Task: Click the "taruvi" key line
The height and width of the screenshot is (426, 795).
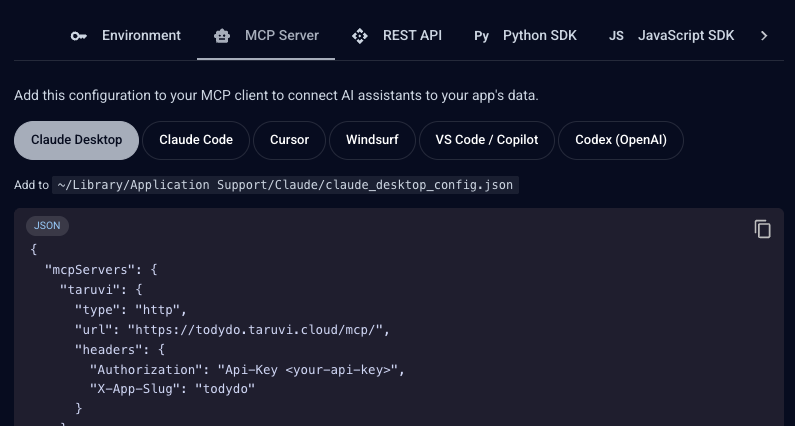Action: click(x=101, y=290)
